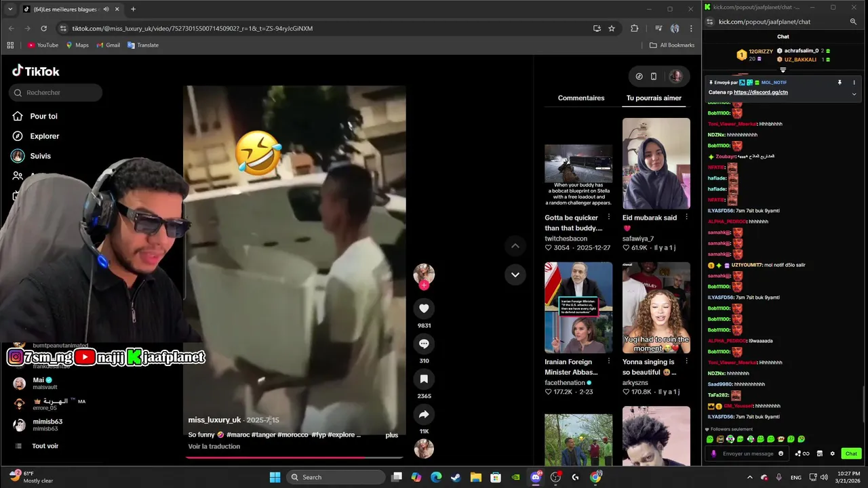Mute the tab audio speaker icon
This screenshot has width=868, height=488.
click(x=106, y=9)
